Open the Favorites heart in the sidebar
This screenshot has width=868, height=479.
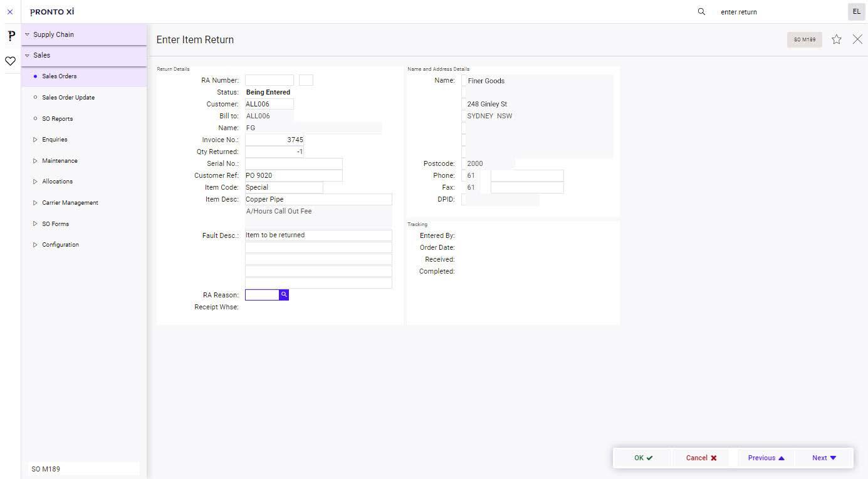tap(10, 61)
